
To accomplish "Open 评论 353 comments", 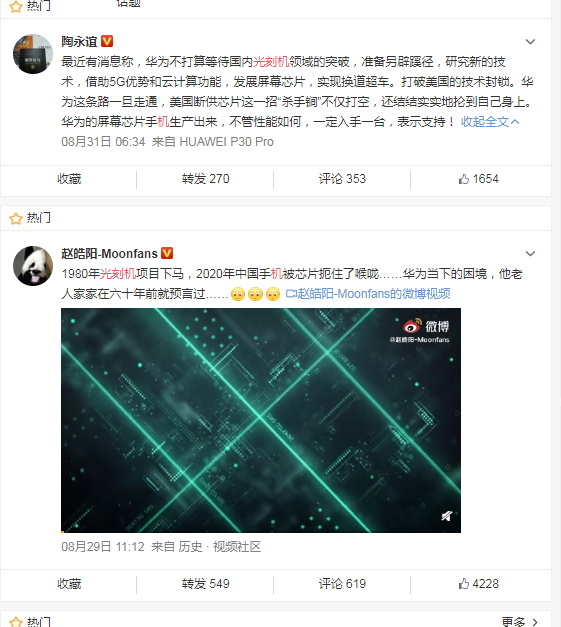I will (342, 179).
